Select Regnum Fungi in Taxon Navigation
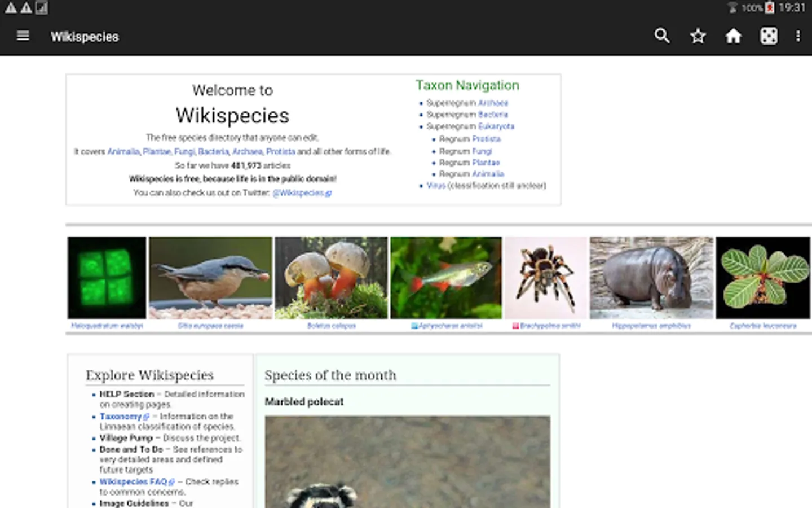The image size is (812, 508). point(482,151)
